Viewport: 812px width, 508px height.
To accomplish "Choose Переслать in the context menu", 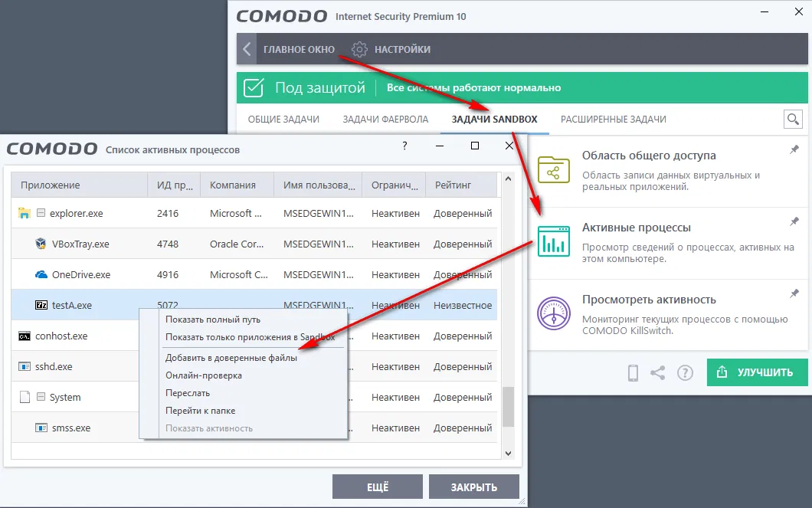I will point(188,393).
